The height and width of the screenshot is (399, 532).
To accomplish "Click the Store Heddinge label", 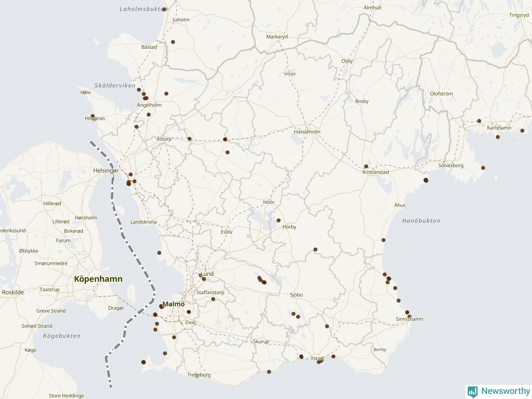I will tap(66, 396).
